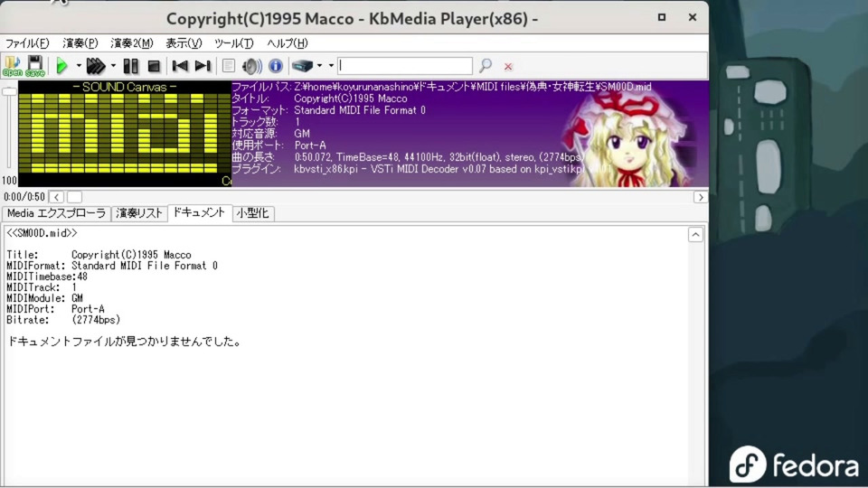Click the magnifying glass search icon
The image size is (868, 488).
click(x=486, y=66)
